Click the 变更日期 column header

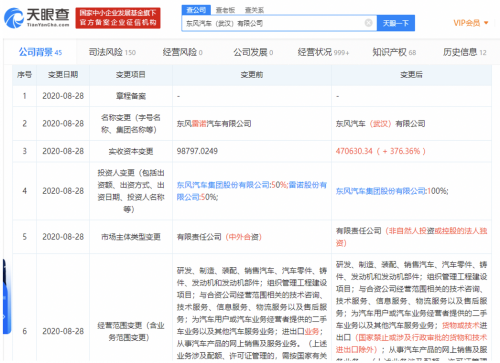(63, 75)
